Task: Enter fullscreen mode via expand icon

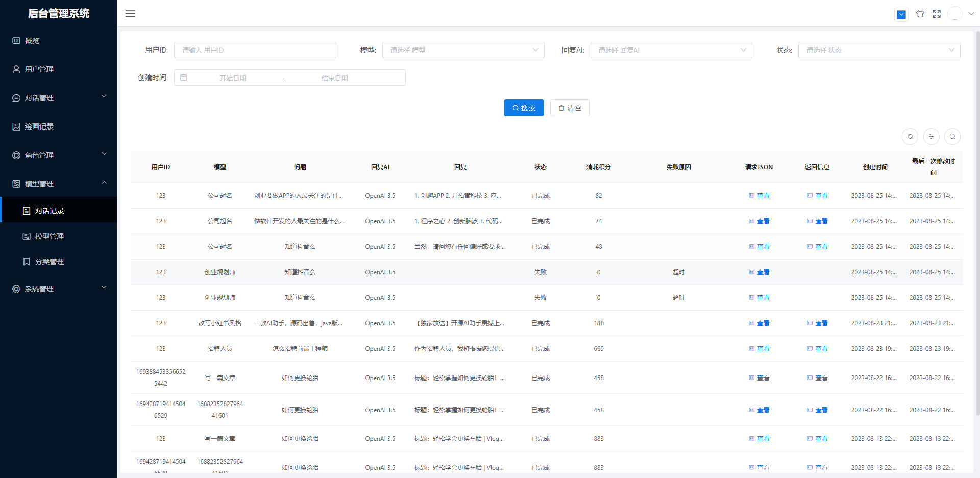Action: click(936, 14)
